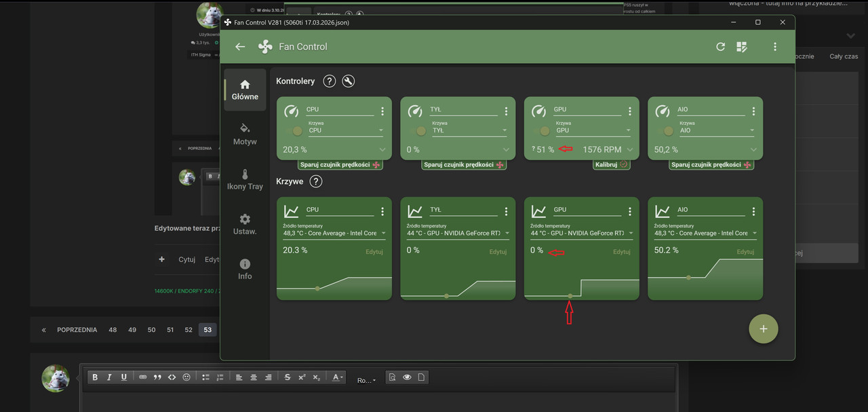Open the GPU curve card's three-dot menu

[x=630, y=212]
